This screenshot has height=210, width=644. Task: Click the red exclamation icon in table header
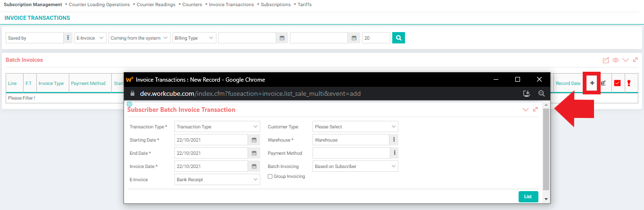[628, 83]
